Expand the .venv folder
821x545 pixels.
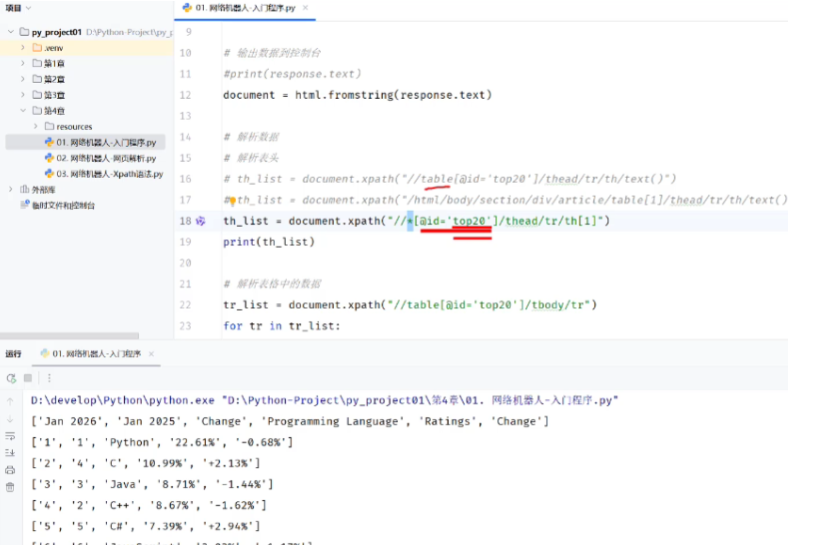click(23, 48)
